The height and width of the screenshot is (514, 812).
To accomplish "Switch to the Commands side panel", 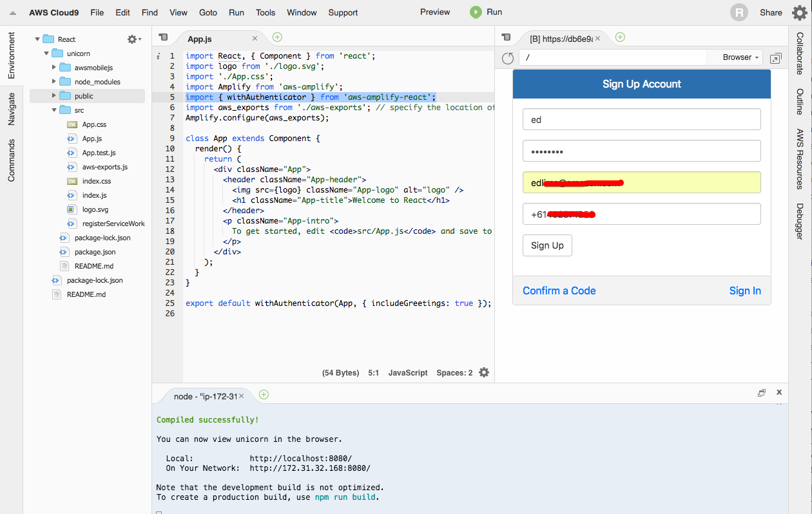I will pyautogui.click(x=12, y=159).
